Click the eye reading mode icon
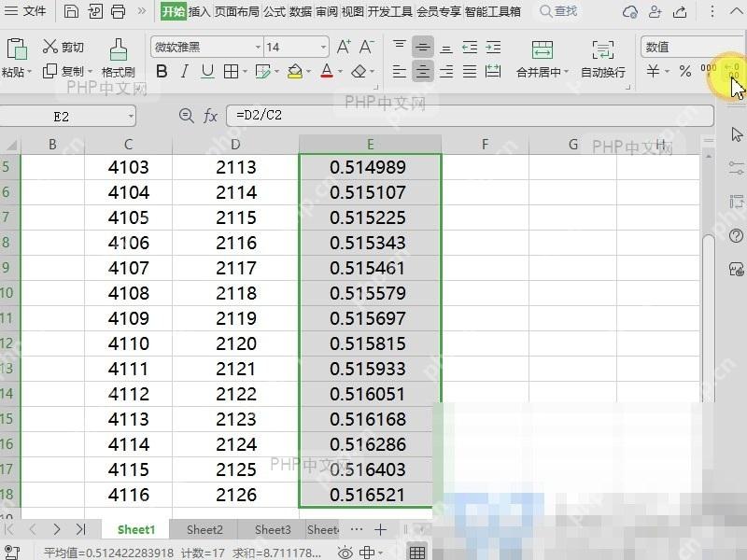 click(x=345, y=553)
